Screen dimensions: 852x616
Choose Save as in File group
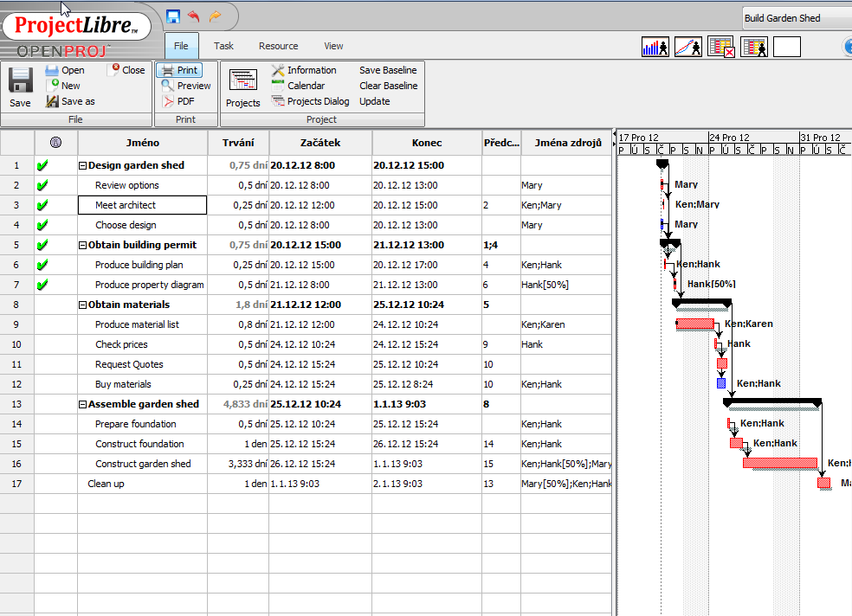pyautogui.click(x=70, y=101)
